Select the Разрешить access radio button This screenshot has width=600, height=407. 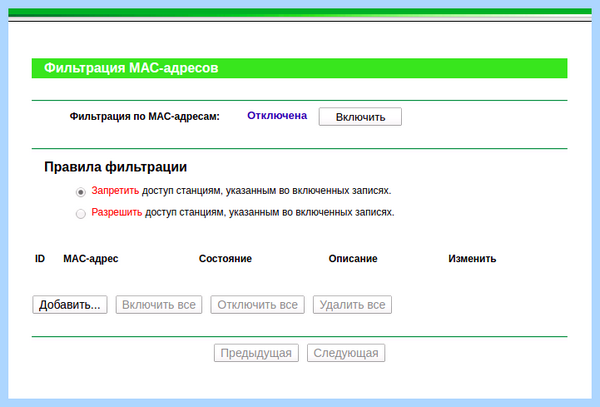click(81, 213)
